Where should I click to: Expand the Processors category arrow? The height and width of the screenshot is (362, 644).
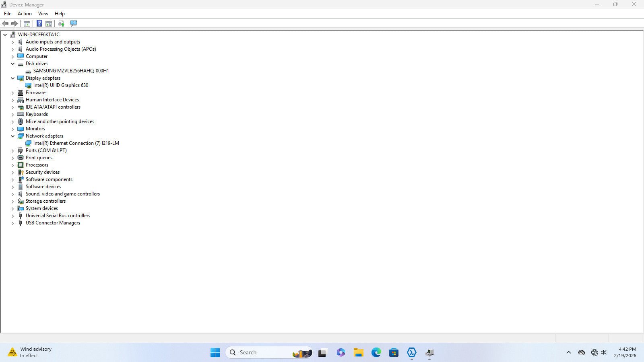(x=13, y=165)
